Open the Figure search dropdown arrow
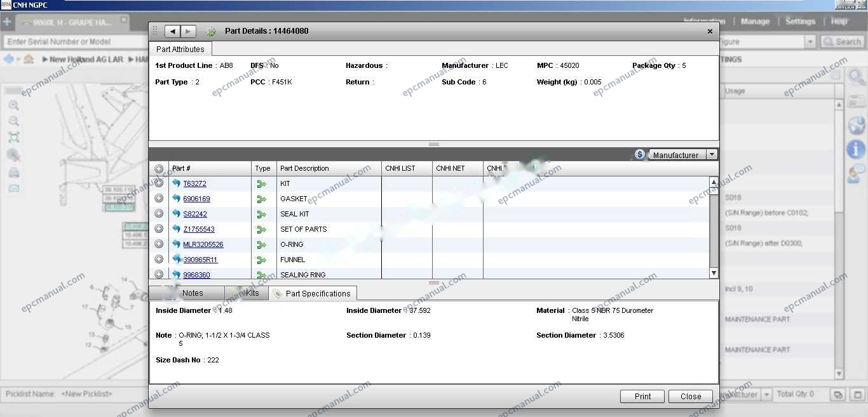Image resolution: width=868 pixels, height=417 pixels. click(x=810, y=42)
